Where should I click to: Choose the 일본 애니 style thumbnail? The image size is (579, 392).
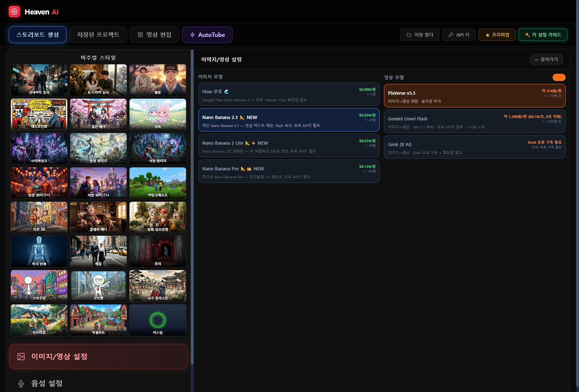pos(98,114)
